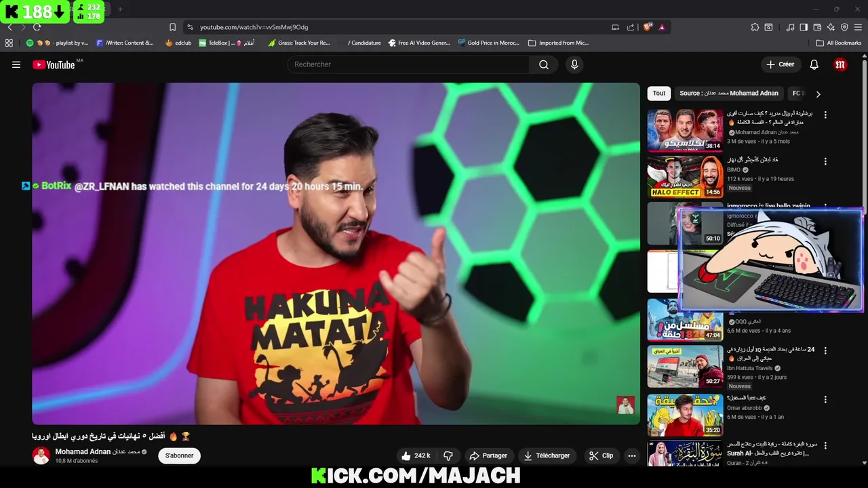Open options menu for the Omar aburobb video
Screen dimensions: 868x488
(825, 399)
